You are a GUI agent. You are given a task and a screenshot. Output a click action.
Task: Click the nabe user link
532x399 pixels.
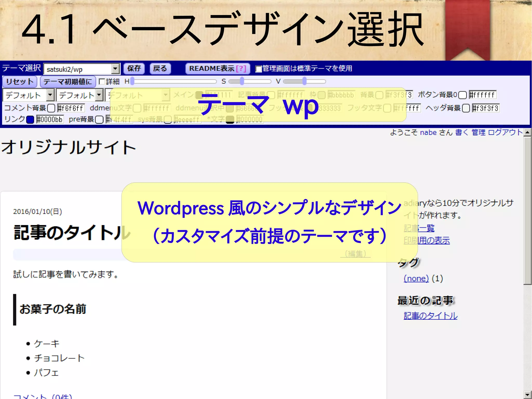pos(428,133)
